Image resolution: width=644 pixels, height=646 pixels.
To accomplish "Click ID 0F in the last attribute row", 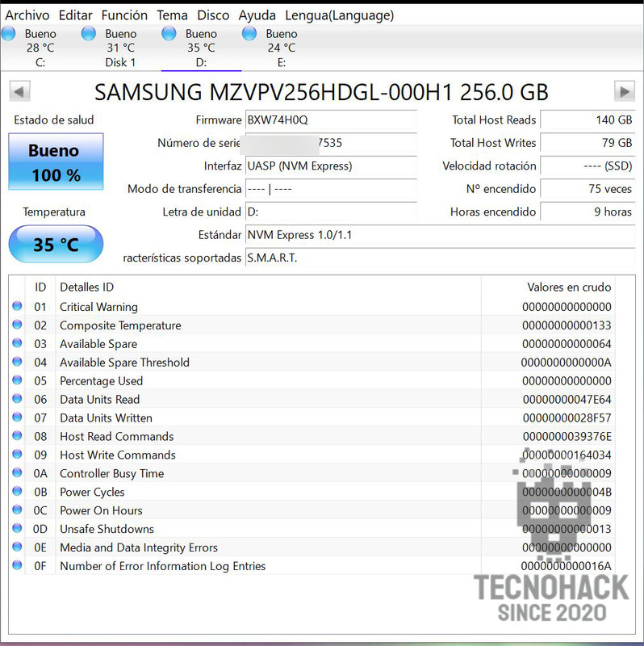I will coord(40,566).
